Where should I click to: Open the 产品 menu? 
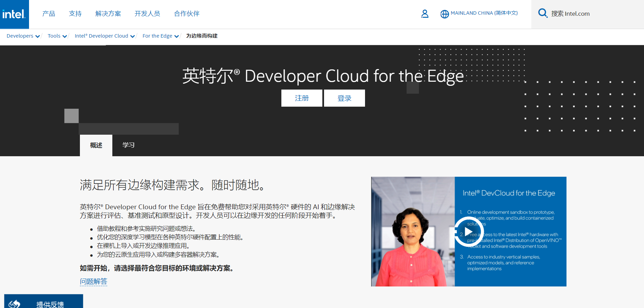click(48, 14)
